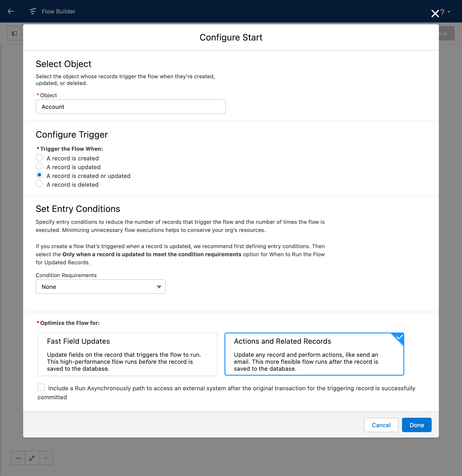Choose "A record is created or updated"

(39, 175)
